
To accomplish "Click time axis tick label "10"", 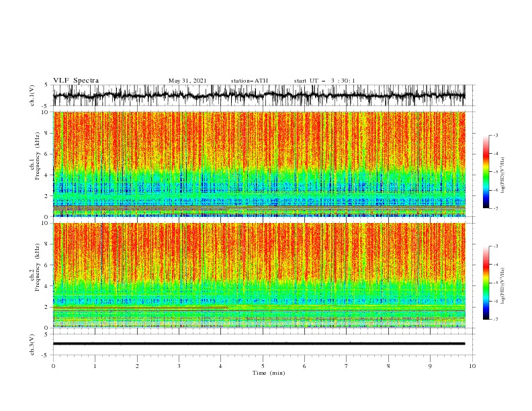I will coord(472,366).
